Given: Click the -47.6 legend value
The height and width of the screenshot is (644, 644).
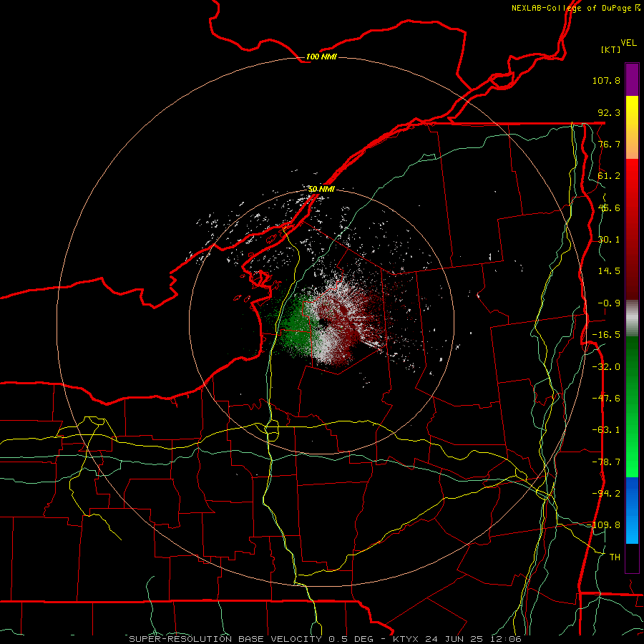Looking at the screenshot, I should [606, 399].
